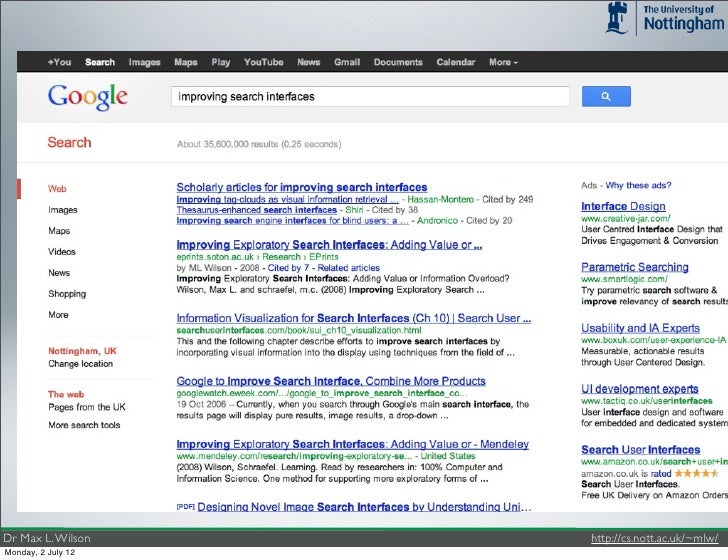Click Why these ads? link

[x=638, y=185]
